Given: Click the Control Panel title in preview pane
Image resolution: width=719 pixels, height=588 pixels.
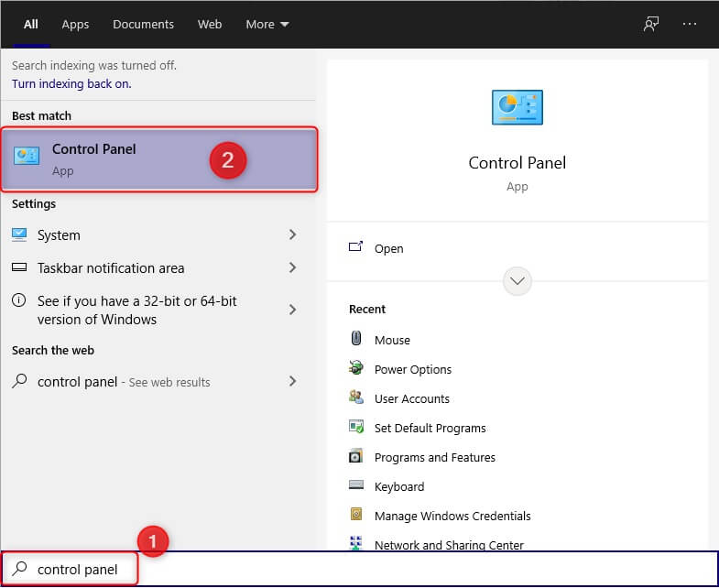Looking at the screenshot, I should [517, 163].
